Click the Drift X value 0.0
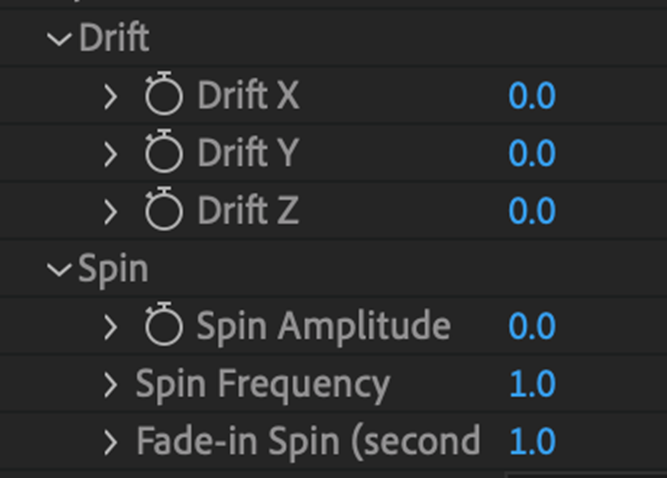The image size is (667, 478). pos(532,96)
